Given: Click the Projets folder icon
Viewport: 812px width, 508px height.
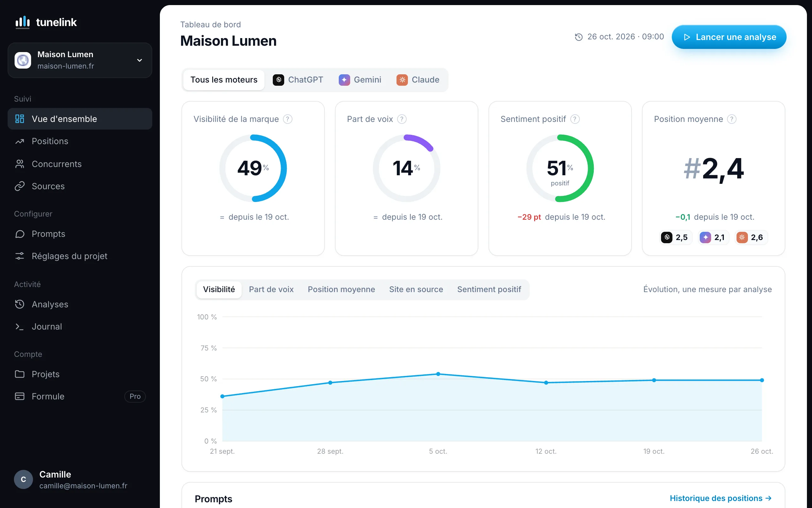Looking at the screenshot, I should point(20,374).
